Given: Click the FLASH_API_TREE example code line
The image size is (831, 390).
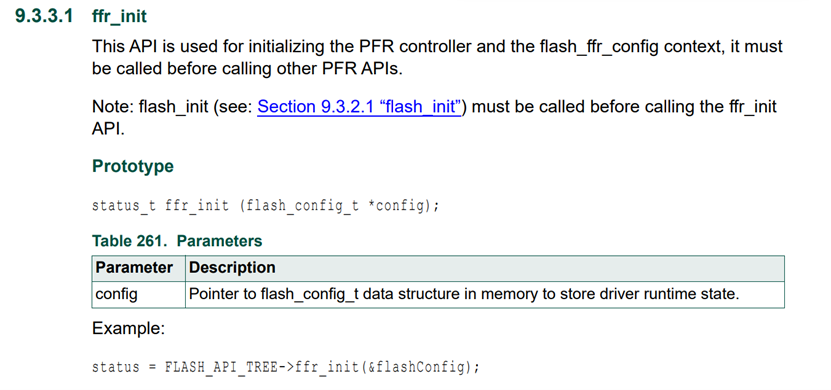Looking at the screenshot, I should click(x=286, y=367).
